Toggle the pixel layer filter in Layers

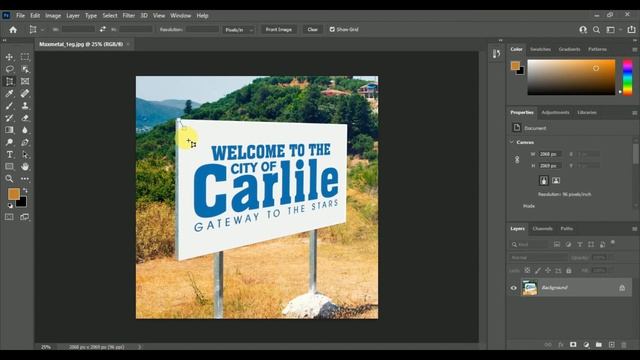click(557, 244)
